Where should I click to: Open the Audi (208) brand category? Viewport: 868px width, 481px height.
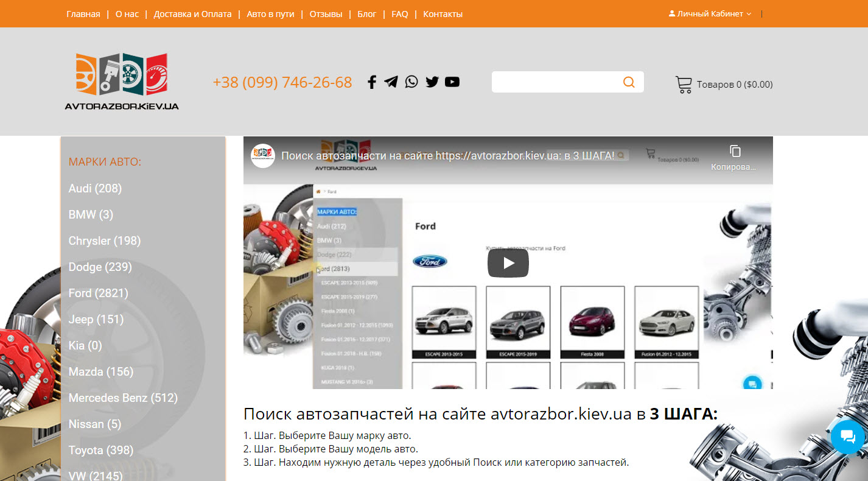pyautogui.click(x=95, y=188)
